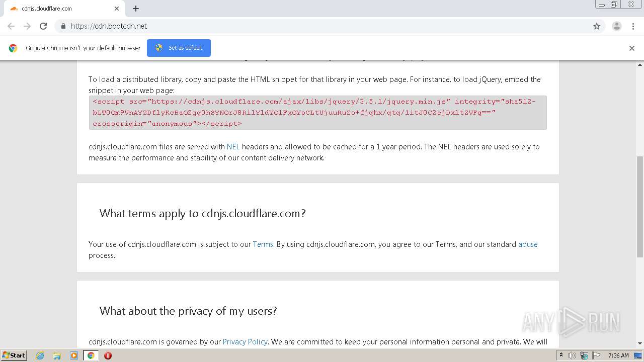Open the NEL link
This screenshot has width=644, height=362.
pyautogui.click(x=233, y=147)
